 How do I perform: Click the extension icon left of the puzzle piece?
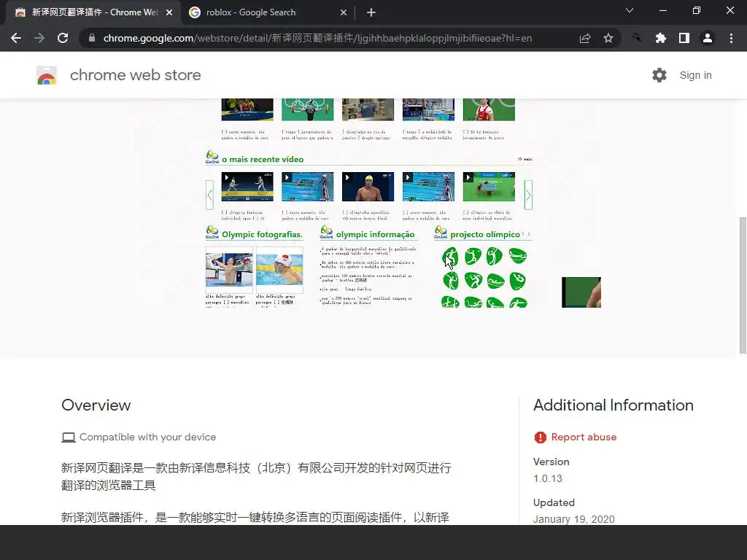pos(638,38)
